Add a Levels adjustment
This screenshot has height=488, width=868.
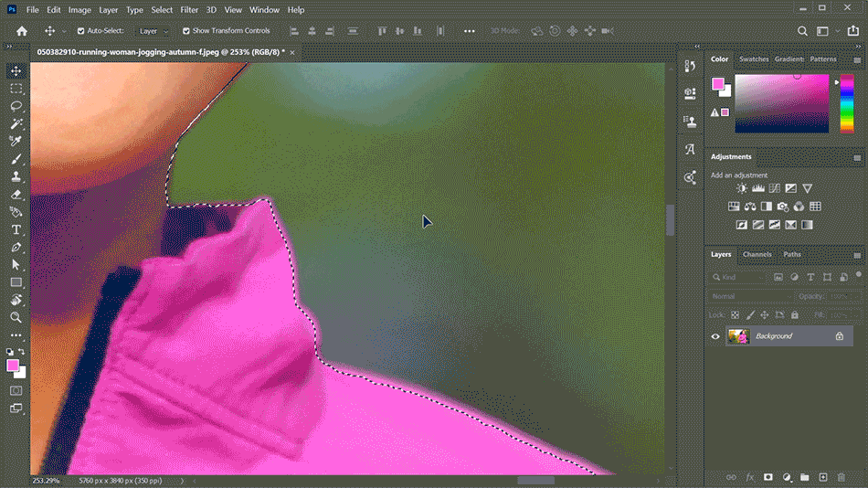point(757,188)
